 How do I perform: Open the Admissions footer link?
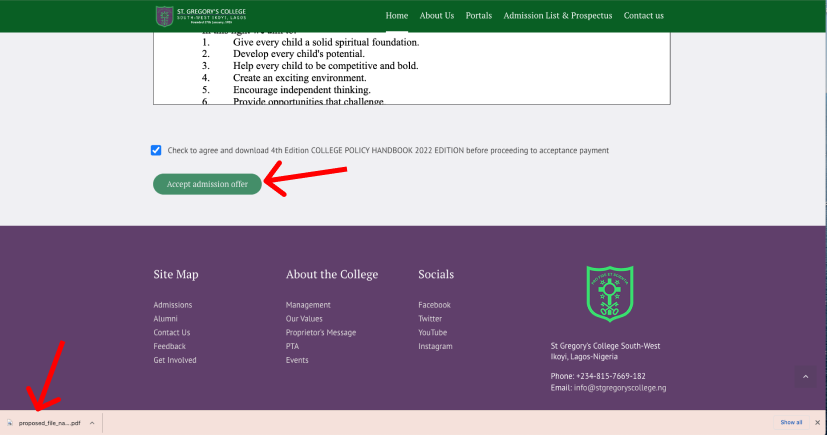[172, 305]
